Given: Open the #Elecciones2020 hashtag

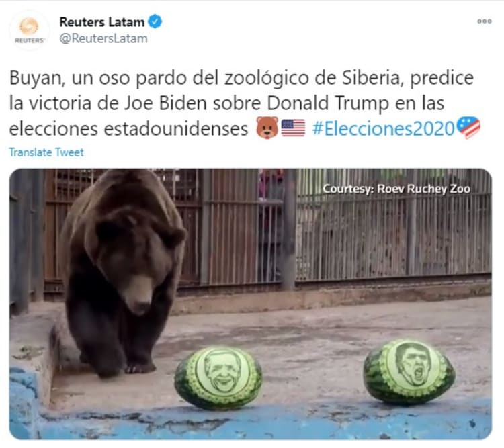Looking at the screenshot, I should (384, 128).
